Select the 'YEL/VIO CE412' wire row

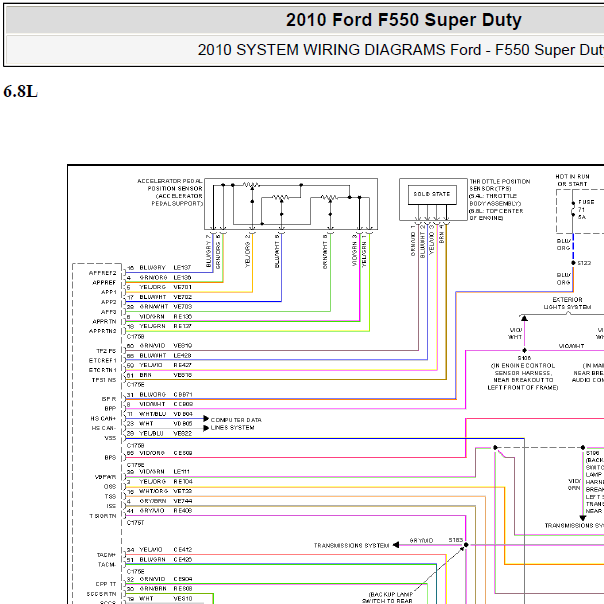[159, 550]
